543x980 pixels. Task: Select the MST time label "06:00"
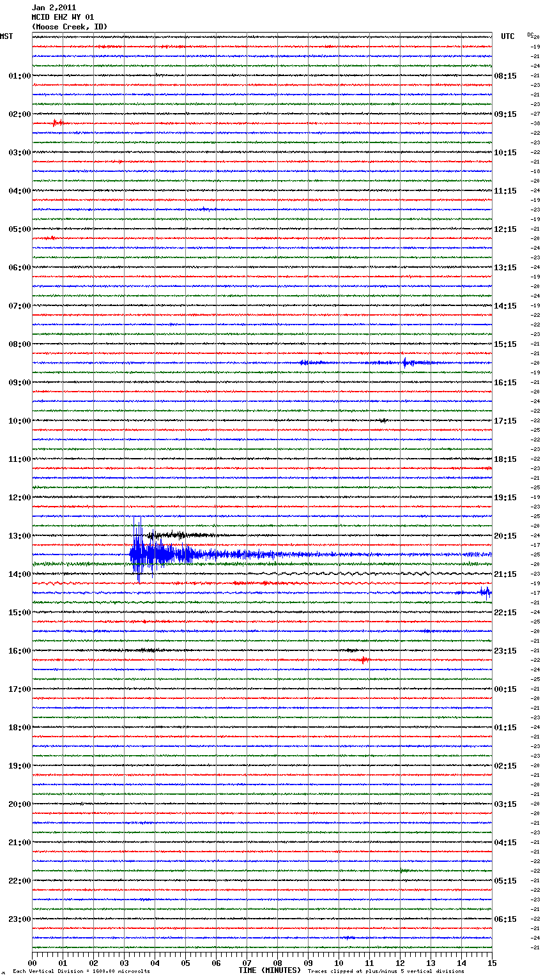19,268
